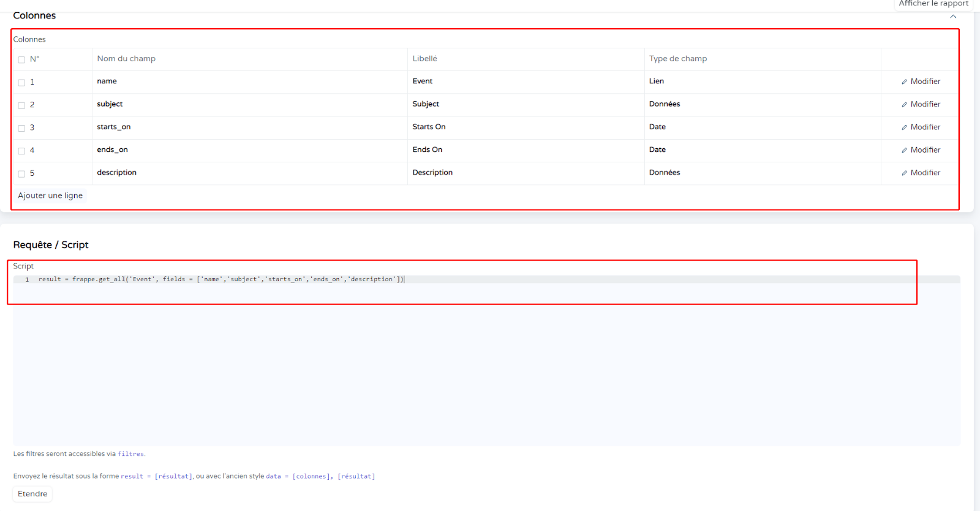Screen dimensions: 980x511
Task: Select the checkbox for row 3
Action: 21,128
